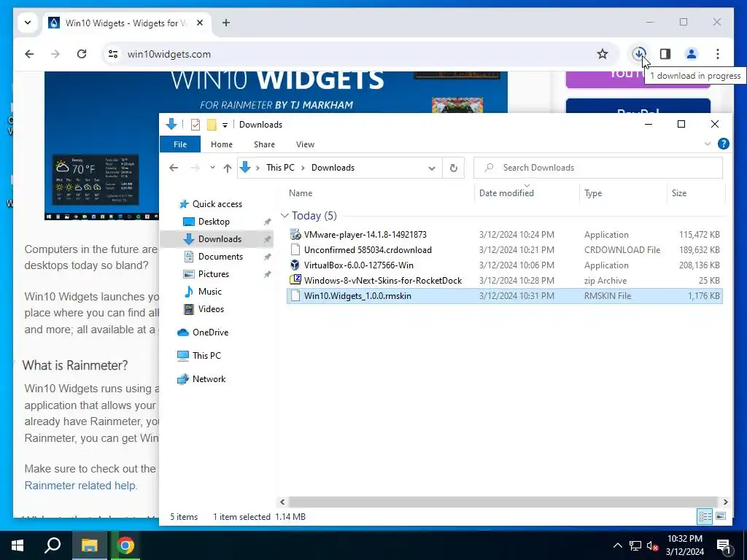Image resolution: width=747 pixels, height=560 pixels.
Task: Click New folder icon in Explorer title bar
Action: 212,124
